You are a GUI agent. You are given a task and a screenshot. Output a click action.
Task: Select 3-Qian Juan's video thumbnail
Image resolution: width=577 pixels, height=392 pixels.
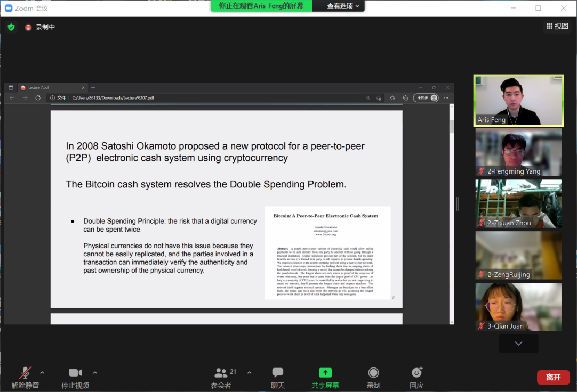tap(518, 306)
